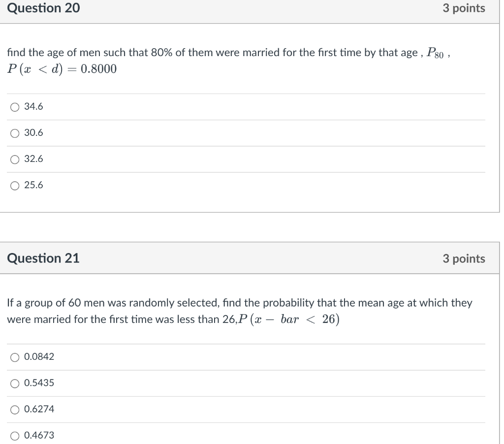Select the 0.0842 radio button
504x444 pixels.
tap(15, 357)
